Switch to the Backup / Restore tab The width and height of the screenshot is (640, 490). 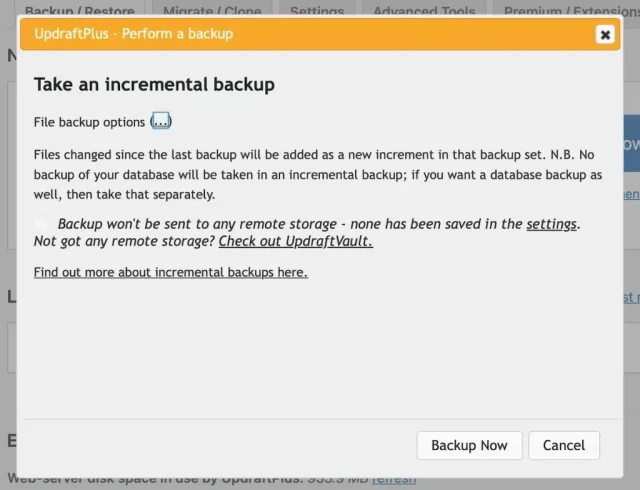[79, 11]
